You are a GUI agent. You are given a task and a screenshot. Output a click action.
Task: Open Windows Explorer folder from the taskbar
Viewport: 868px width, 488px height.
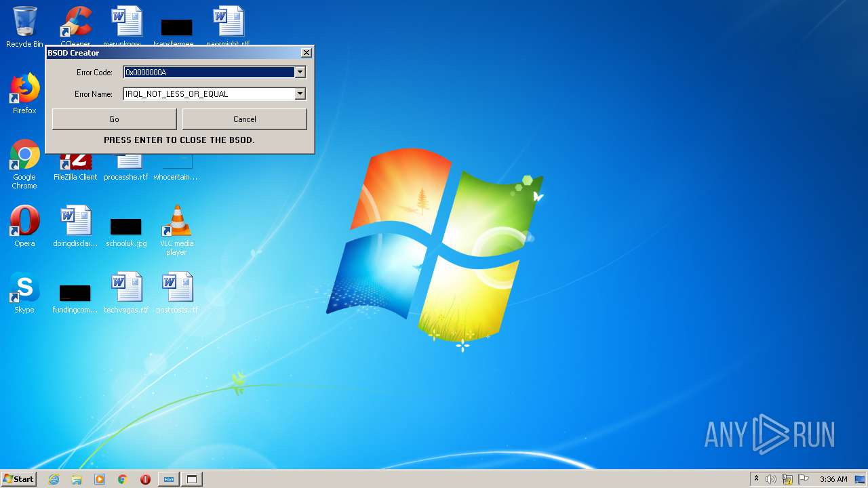click(x=77, y=479)
